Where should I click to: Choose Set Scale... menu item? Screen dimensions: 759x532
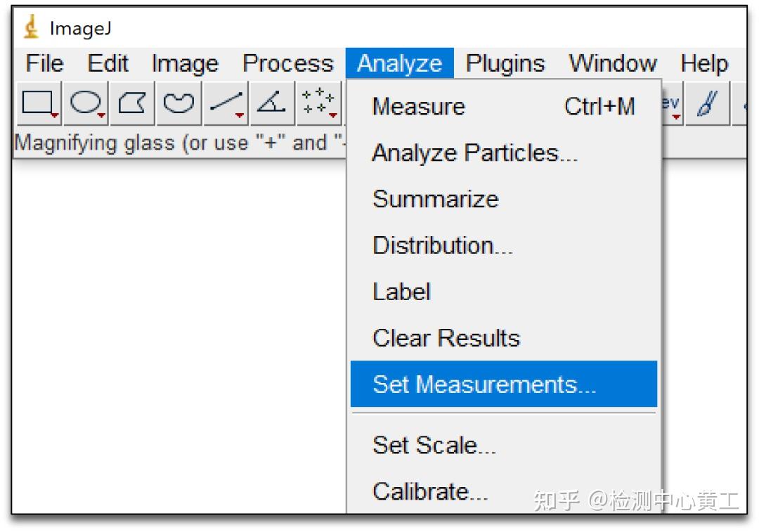[434, 445]
